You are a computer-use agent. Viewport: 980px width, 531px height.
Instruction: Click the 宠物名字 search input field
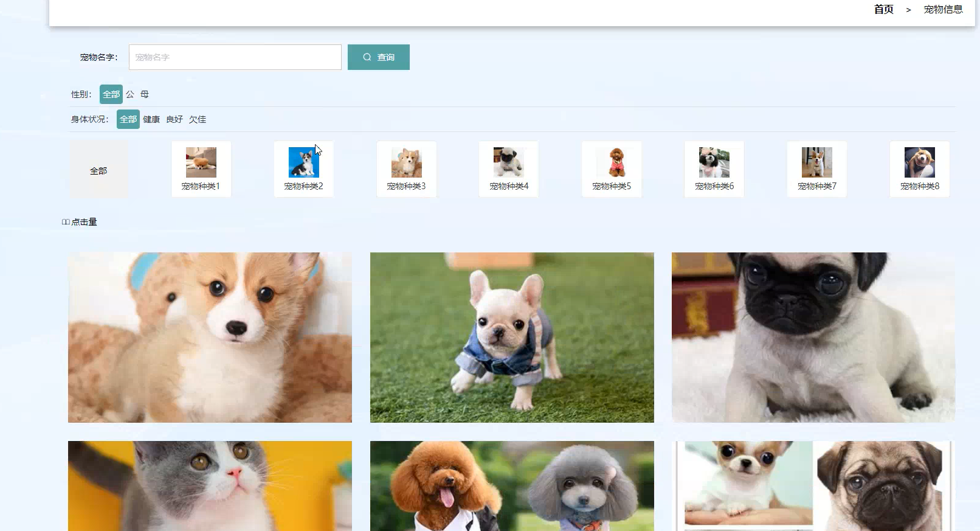[x=235, y=57]
